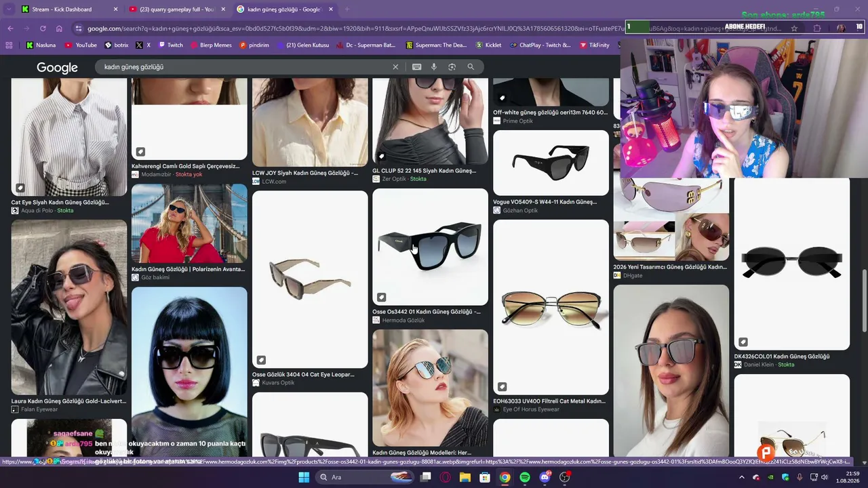868x488 pixels.
Task: Open a new browser tab
Action: click(x=347, y=9)
